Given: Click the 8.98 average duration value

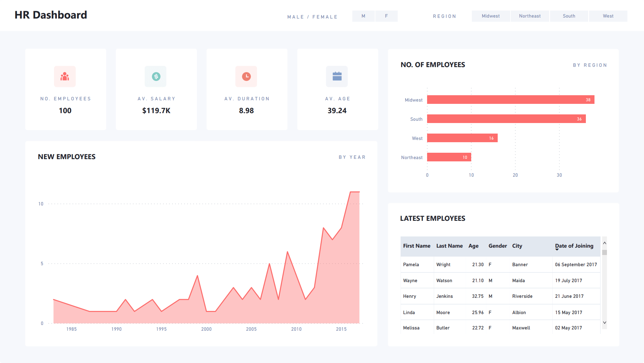Looking at the screenshot, I should point(246,111).
